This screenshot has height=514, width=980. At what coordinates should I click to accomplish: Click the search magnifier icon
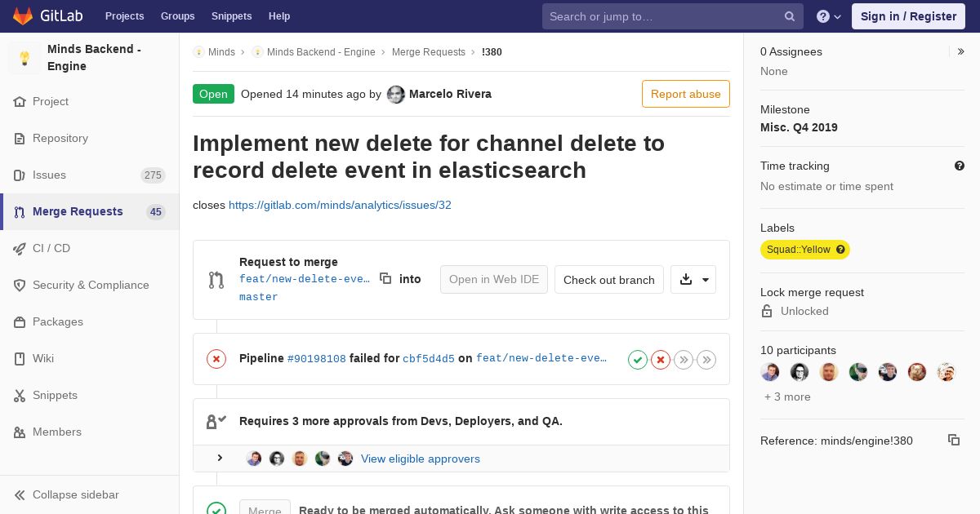pyautogui.click(x=790, y=16)
